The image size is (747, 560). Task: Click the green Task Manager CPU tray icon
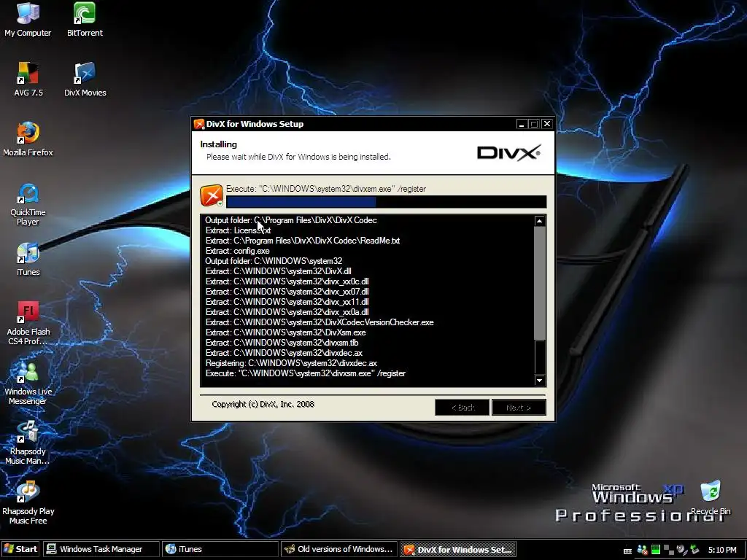point(656,550)
